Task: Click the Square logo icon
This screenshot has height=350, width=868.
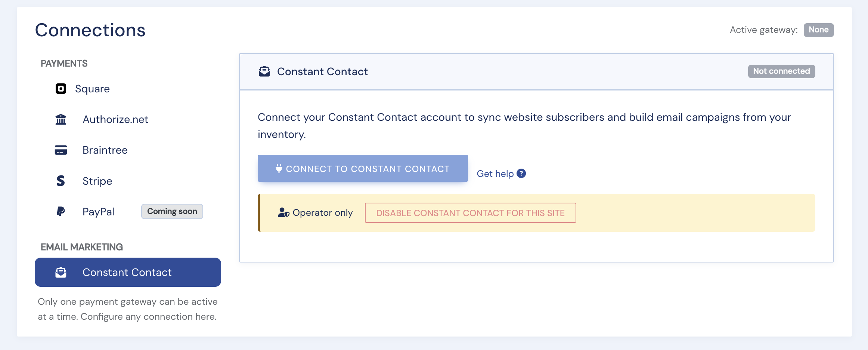Action: click(x=61, y=89)
